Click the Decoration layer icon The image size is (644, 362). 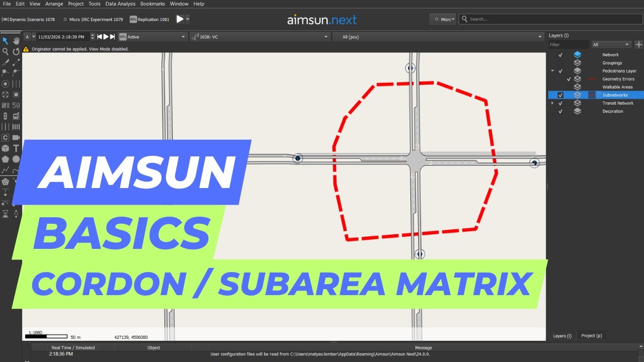coord(578,111)
